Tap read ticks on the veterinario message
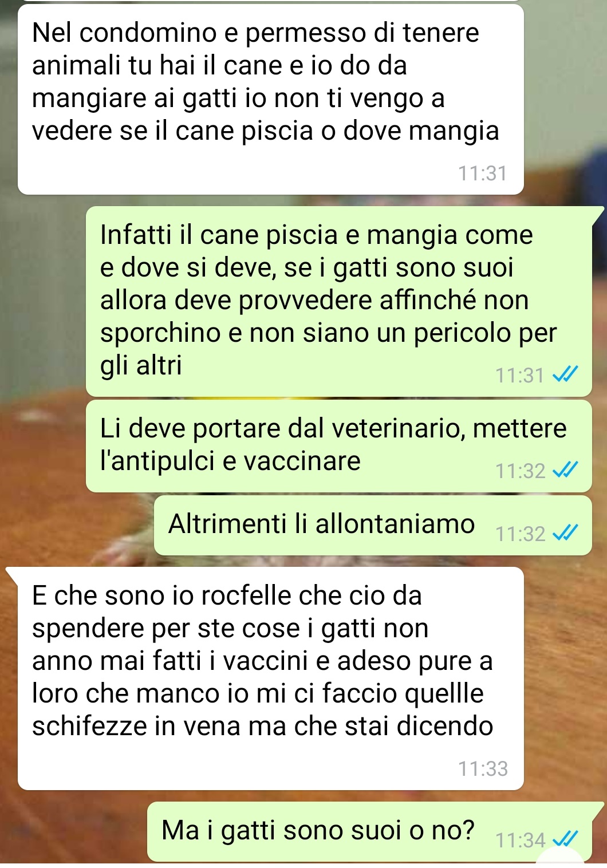 tap(565, 471)
